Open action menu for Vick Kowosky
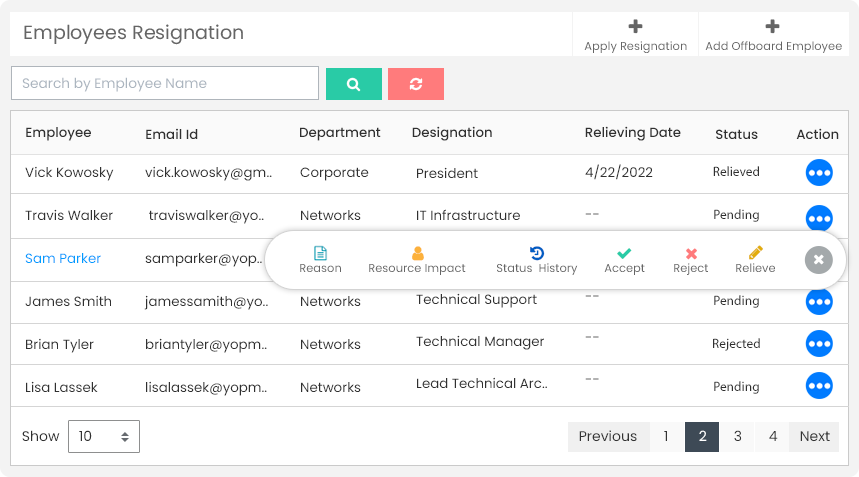The image size is (859, 477). coord(818,173)
